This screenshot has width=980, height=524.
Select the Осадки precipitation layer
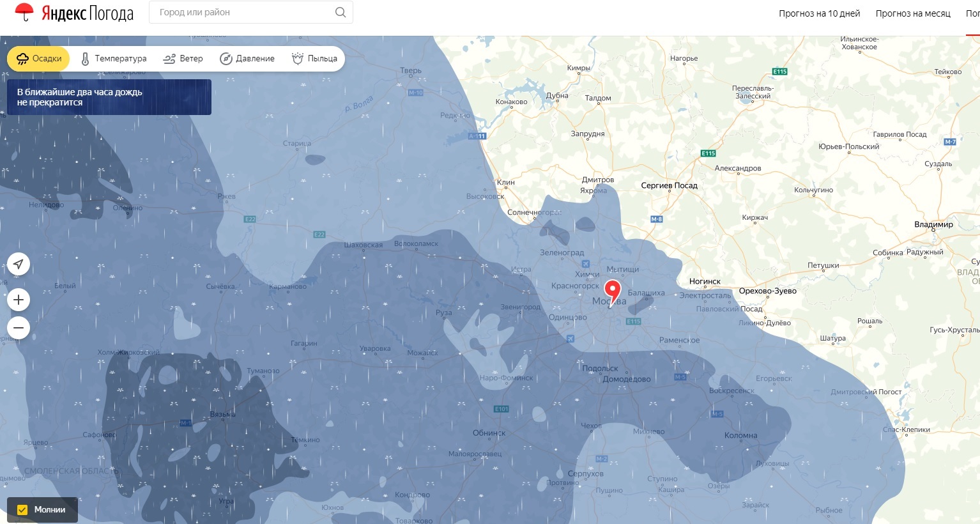(39, 59)
